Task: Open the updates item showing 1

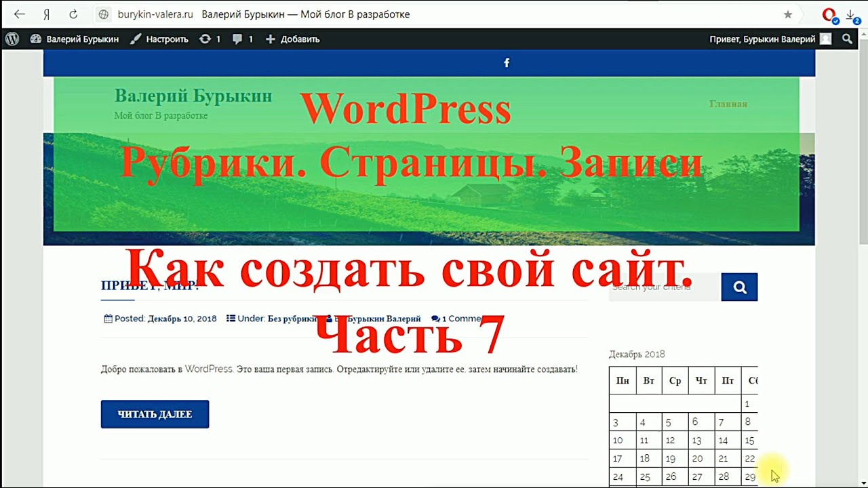Action: pyautogui.click(x=210, y=39)
